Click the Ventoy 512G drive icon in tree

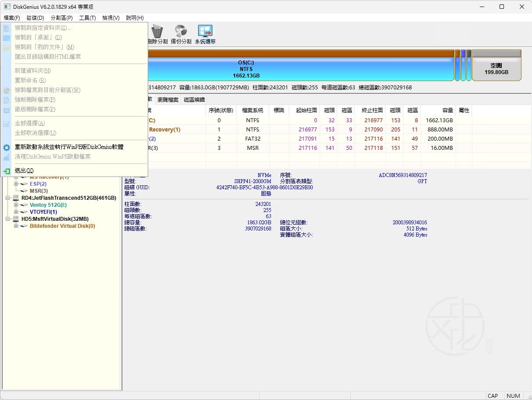tap(24, 205)
